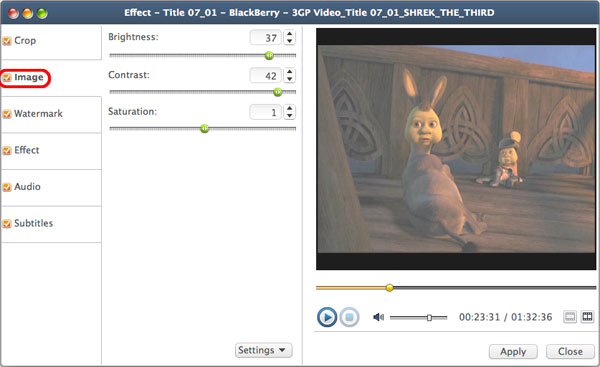Toggle the Audio checkbox

pos(7,187)
